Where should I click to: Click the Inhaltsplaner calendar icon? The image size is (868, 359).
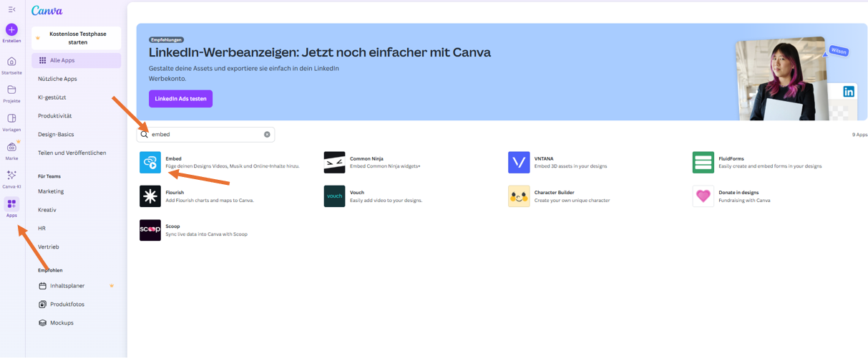click(42, 286)
